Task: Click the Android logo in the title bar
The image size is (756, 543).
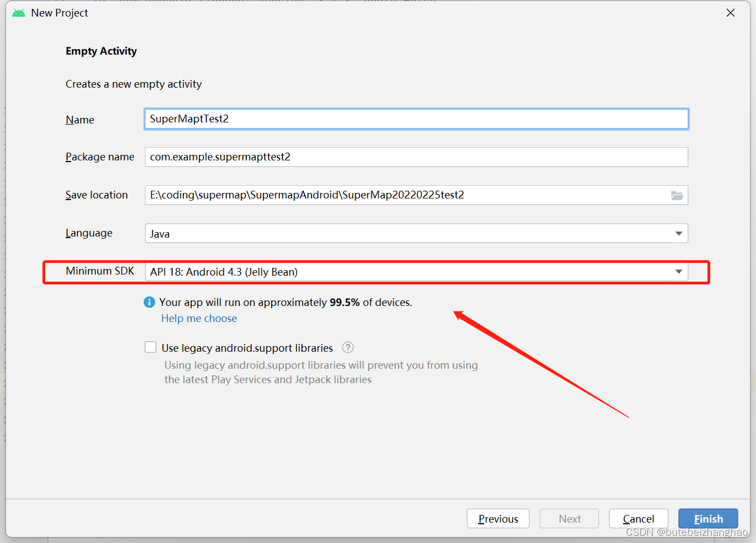Action: (x=19, y=13)
